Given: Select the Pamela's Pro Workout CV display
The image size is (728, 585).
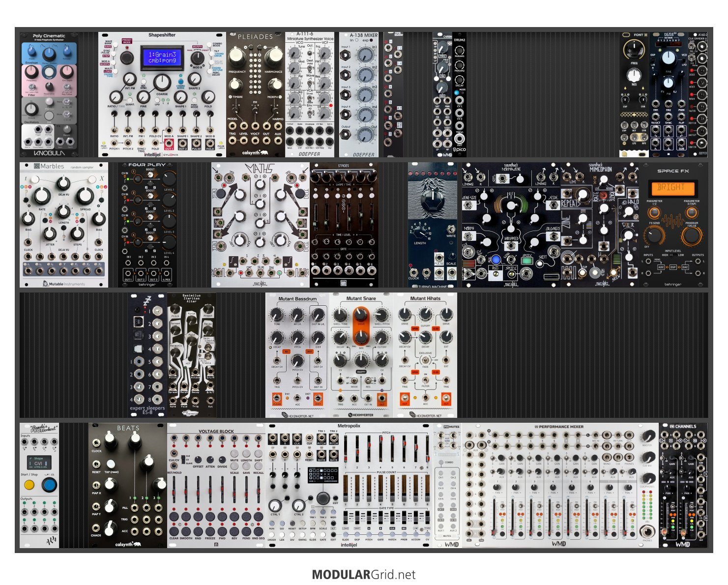Looking at the screenshot, I should [39, 463].
